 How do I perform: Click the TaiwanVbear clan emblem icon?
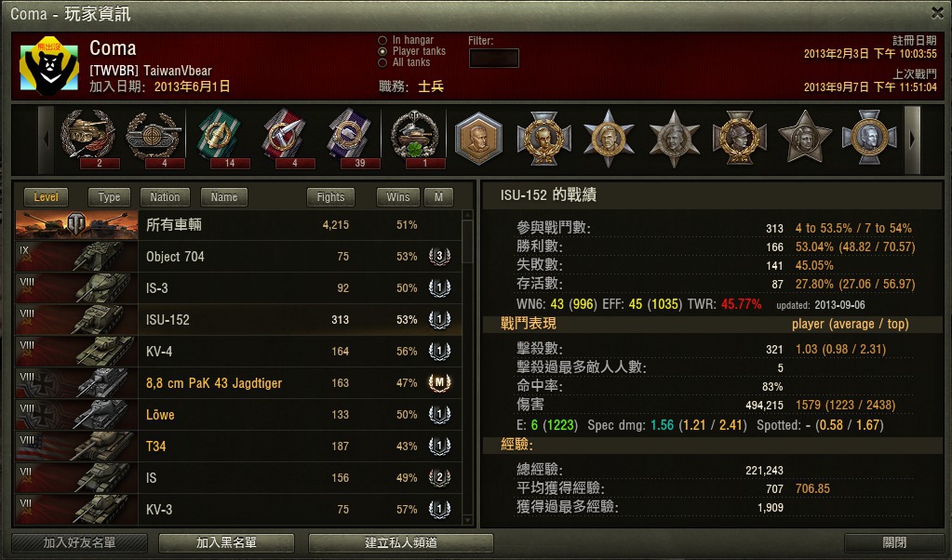49,65
